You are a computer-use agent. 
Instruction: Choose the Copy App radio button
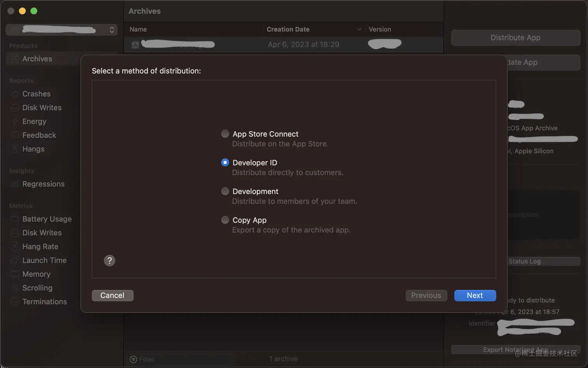pyautogui.click(x=225, y=220)
